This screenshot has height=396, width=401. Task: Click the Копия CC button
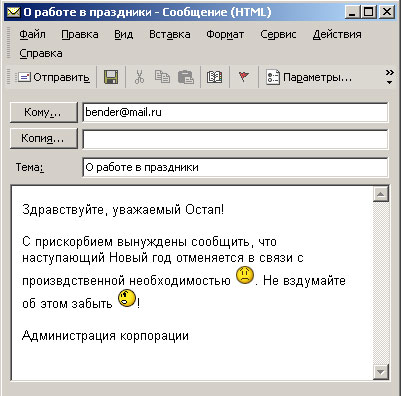pos(44,138)
